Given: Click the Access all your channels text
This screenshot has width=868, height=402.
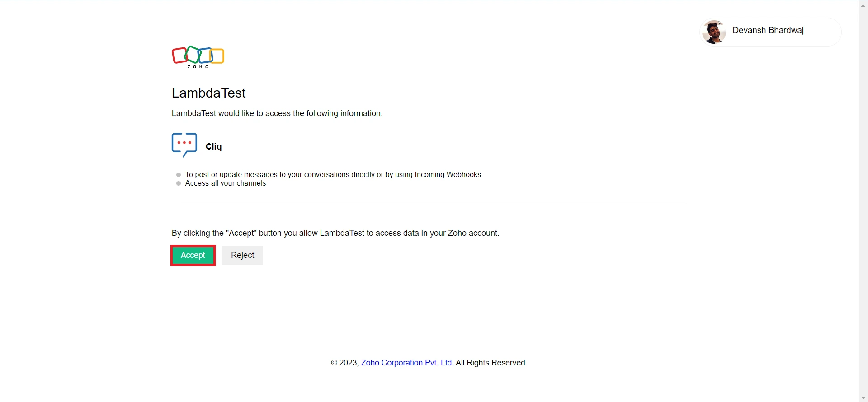Looking at the screenshot, I should (x=226, y=183).
